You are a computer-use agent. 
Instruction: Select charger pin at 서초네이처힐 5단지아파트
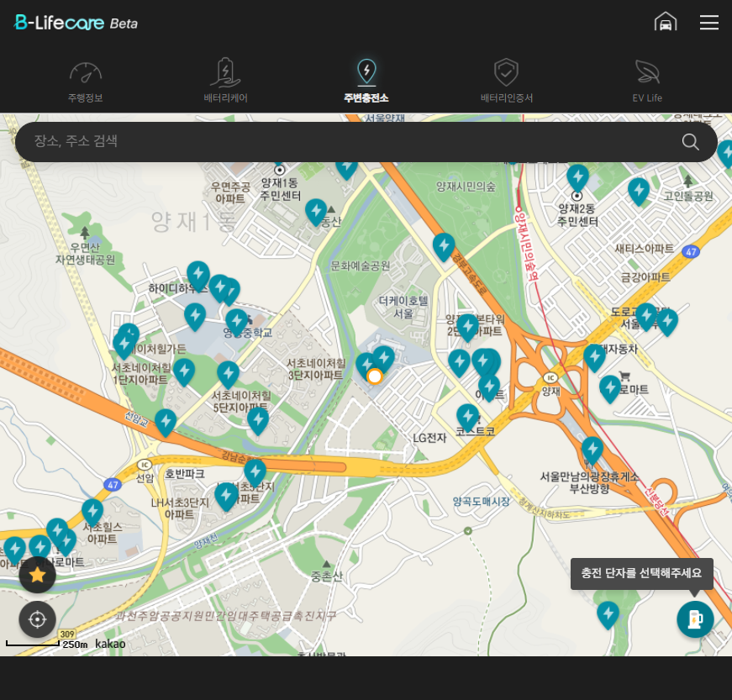pos(258,420)
